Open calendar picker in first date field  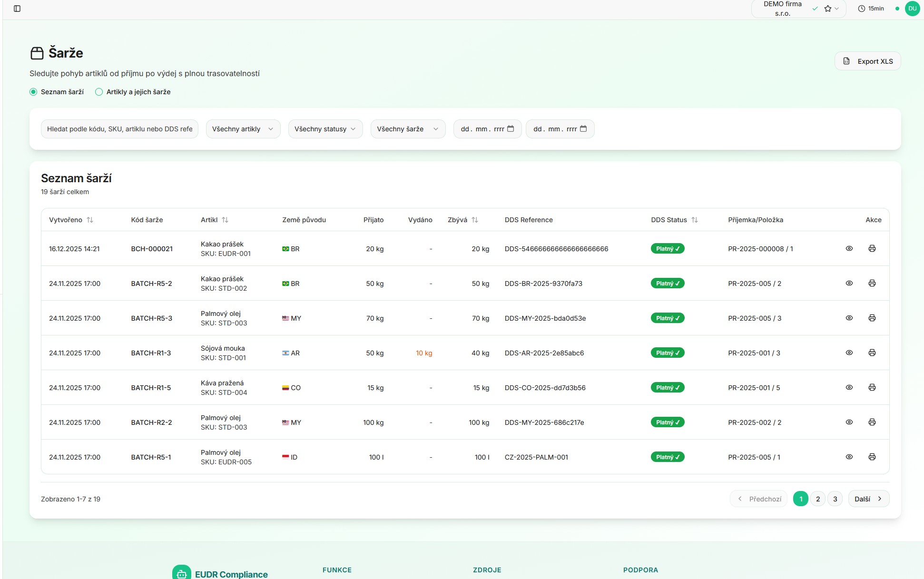tap(511, 129)
